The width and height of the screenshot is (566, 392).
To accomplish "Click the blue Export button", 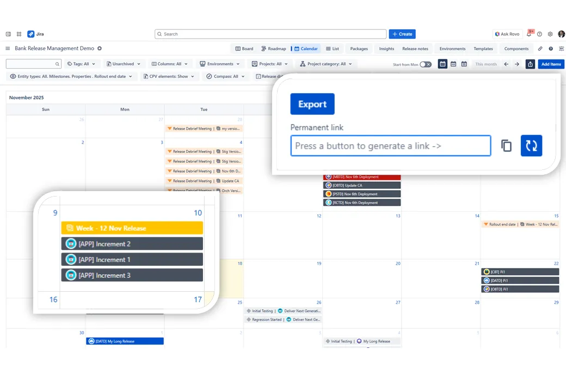I will click(312, 104).
